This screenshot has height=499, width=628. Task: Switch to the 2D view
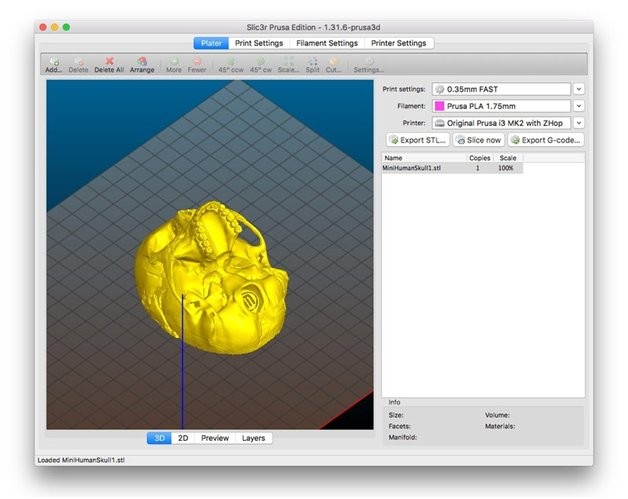click(x=183, y=438)
